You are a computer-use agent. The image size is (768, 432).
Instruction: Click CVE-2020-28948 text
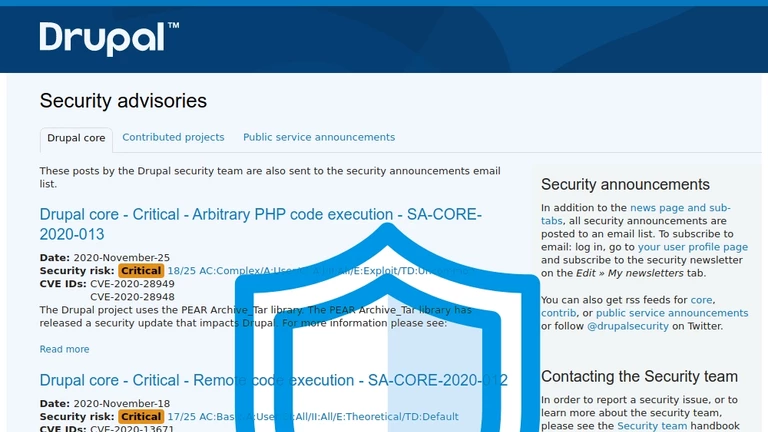pyautogui.click(x=132, y=297)
